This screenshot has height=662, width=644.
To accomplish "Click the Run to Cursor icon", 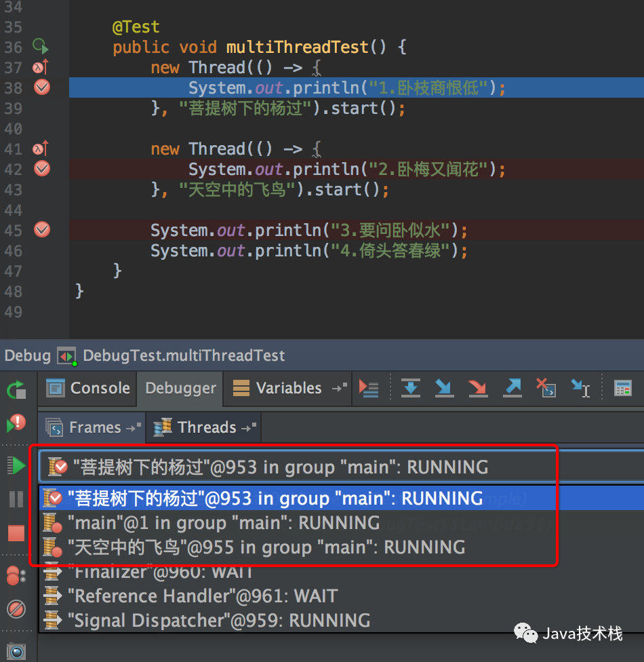I will pyautogui.click(x=580, y=388).
